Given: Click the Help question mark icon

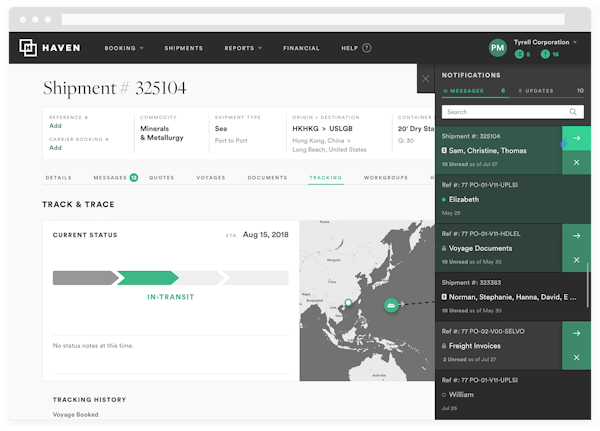Looking at the screenshot, I should (x=367, y=48).
